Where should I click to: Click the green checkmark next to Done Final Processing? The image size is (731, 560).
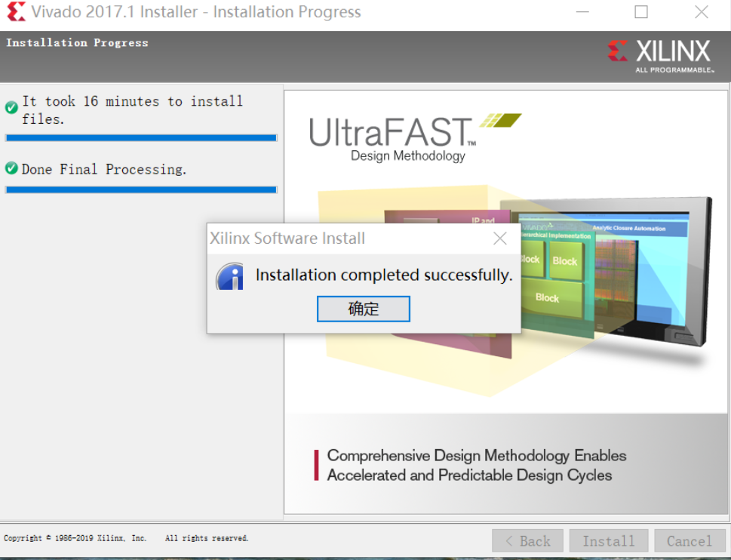coord(11,168)
